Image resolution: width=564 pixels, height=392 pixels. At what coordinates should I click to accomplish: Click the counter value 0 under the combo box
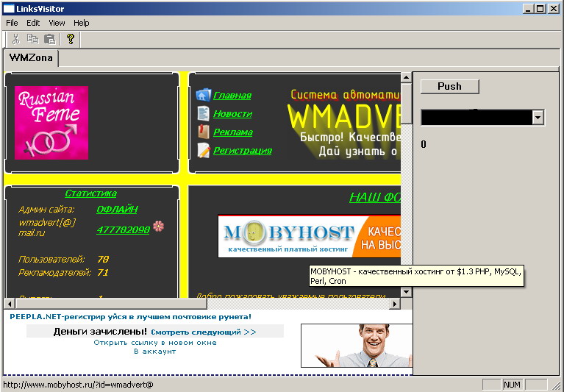424,144
